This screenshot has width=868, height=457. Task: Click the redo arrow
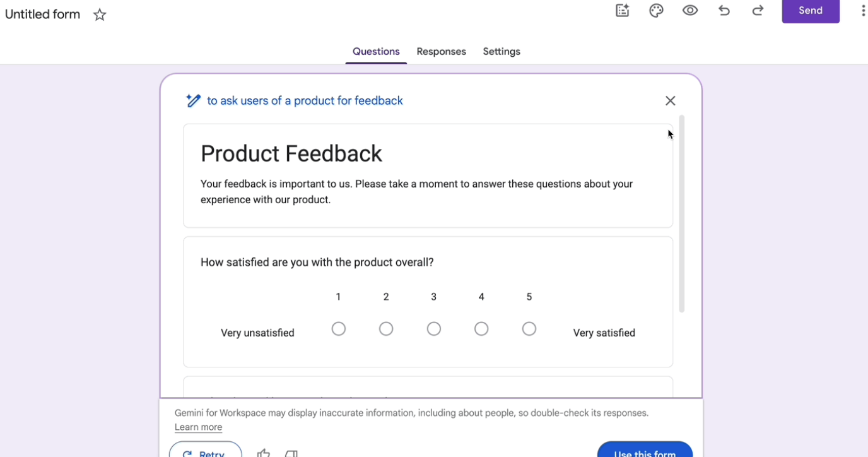coord(758,11)
